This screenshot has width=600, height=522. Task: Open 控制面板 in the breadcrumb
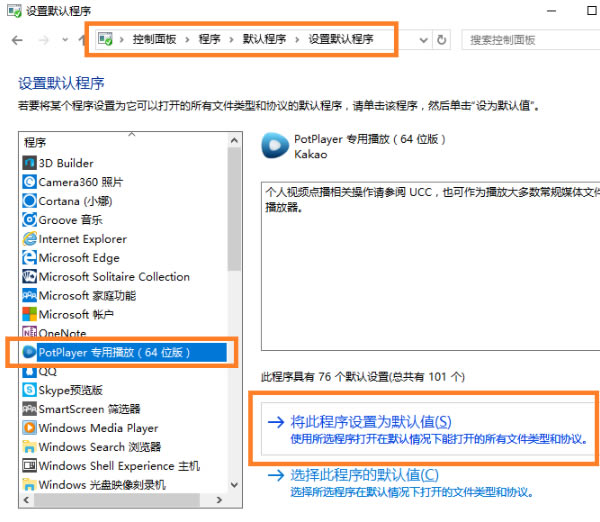click(x=154, y=39)
